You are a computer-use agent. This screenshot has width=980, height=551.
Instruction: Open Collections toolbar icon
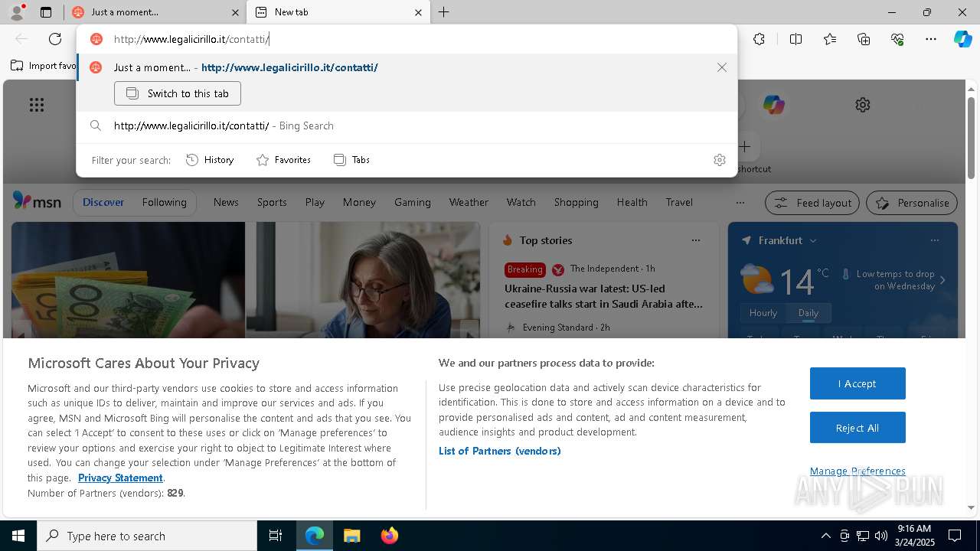[x=864, y=39]
